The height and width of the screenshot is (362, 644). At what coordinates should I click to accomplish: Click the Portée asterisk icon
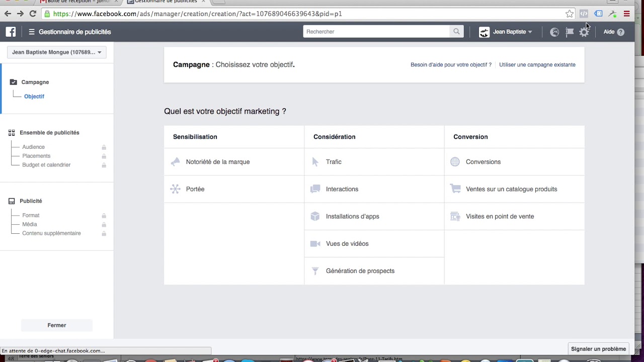pos(175,189)
